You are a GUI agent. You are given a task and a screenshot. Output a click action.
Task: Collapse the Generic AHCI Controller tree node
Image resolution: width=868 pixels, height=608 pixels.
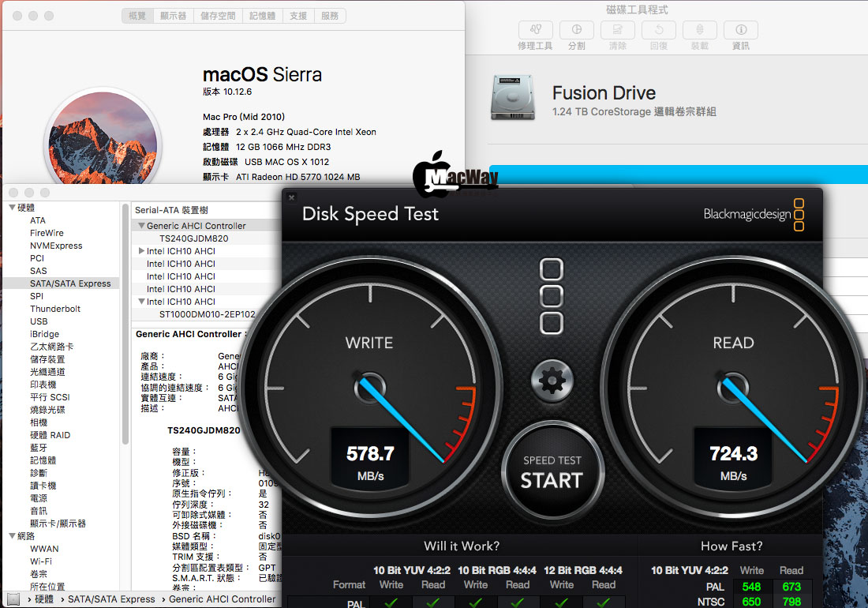coord(142,226)
